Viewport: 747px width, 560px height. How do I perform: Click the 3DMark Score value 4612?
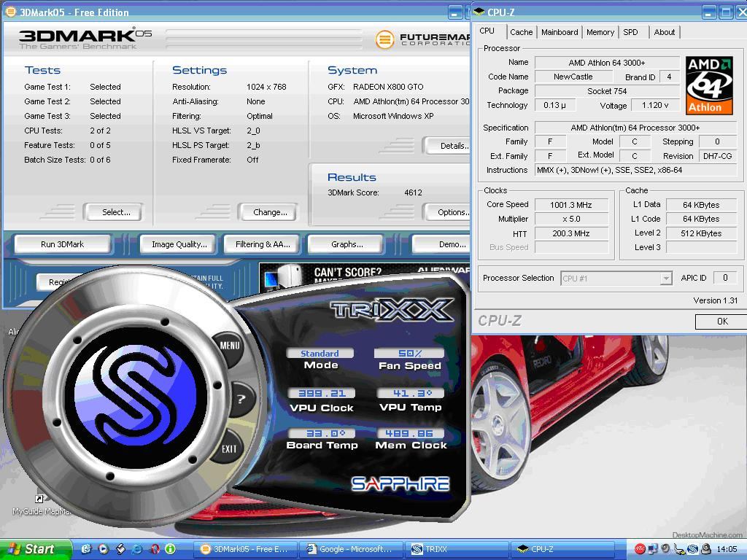point(413,192)
